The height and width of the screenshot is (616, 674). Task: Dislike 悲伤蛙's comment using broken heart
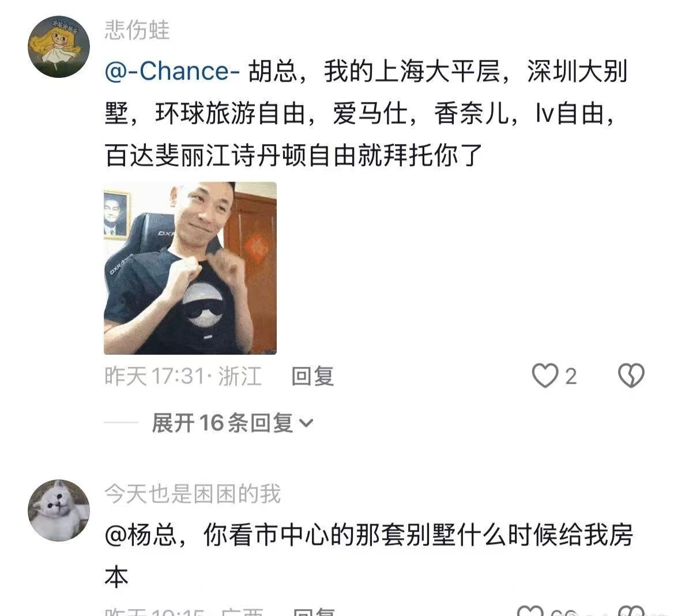(x=631, y=375)
